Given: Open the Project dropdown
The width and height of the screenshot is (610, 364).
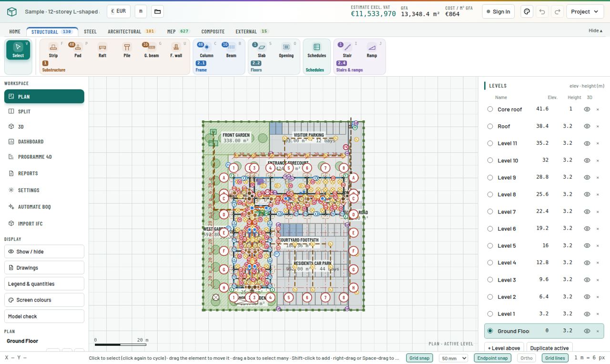Looking at the screenshot, I should point(585,11).
